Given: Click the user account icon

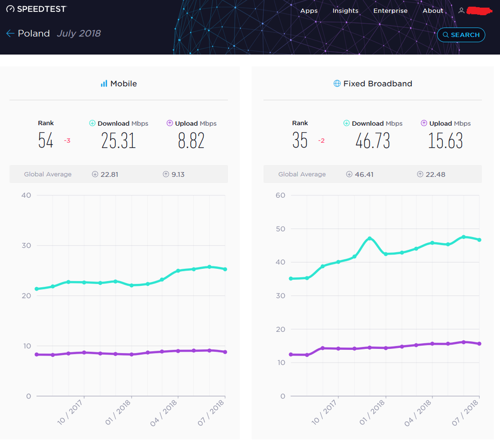Looking at the screenshot, I should click(x=461, y=11).
